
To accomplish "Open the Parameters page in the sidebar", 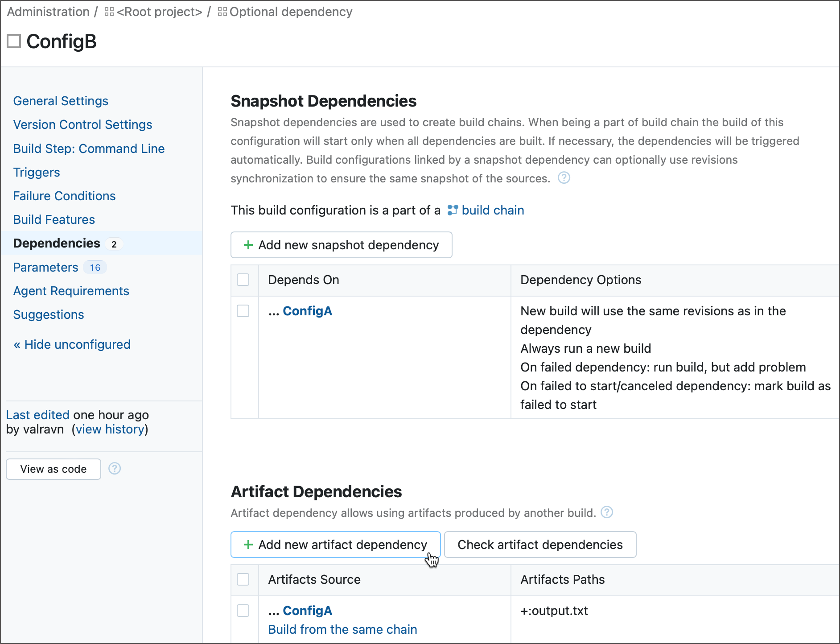I will tap(45, 267).
